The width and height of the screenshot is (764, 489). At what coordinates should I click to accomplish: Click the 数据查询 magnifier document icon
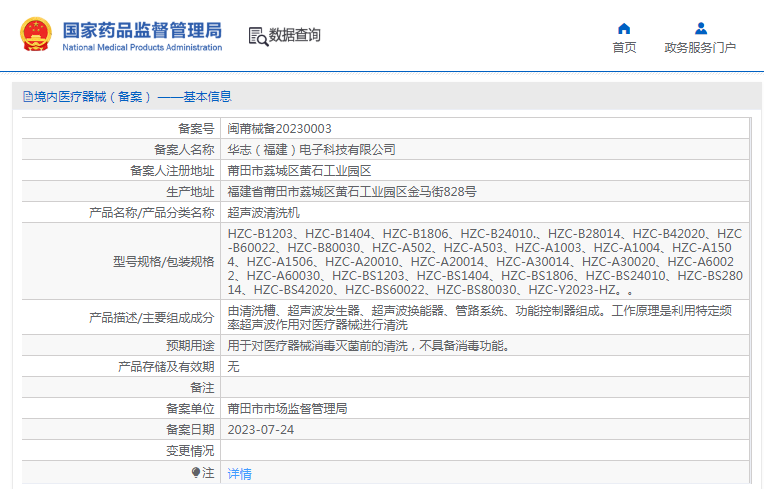258,36
